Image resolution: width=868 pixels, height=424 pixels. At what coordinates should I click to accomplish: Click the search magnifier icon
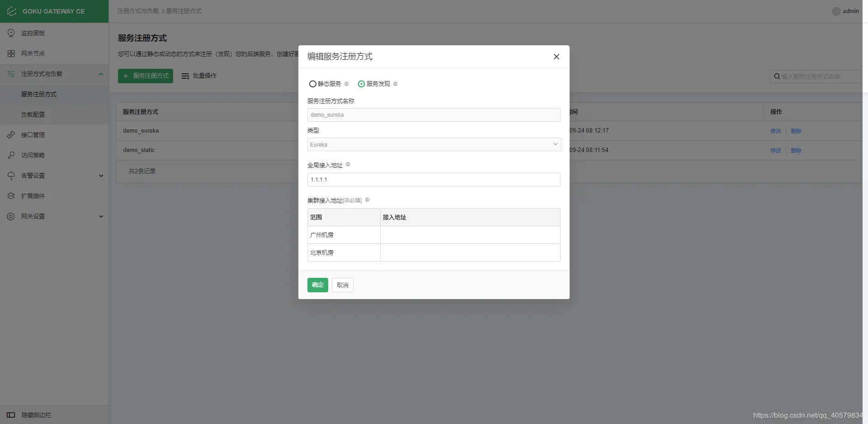coord(777,76)
